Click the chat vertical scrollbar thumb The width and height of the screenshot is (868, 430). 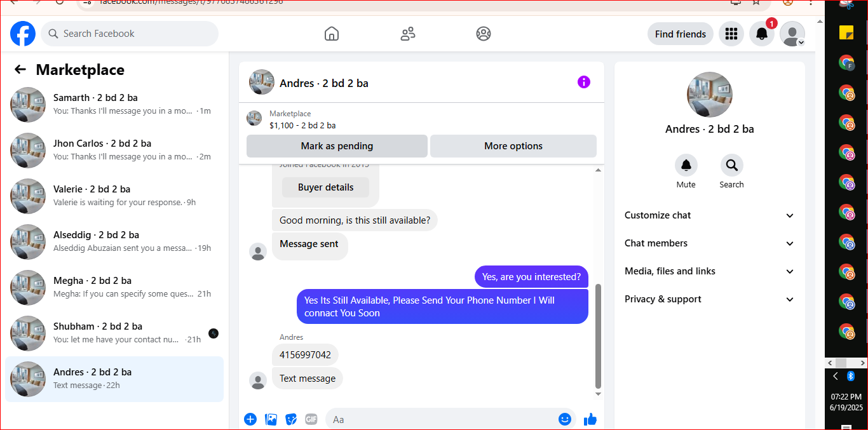pyautogui.click(x=598, y=336)
